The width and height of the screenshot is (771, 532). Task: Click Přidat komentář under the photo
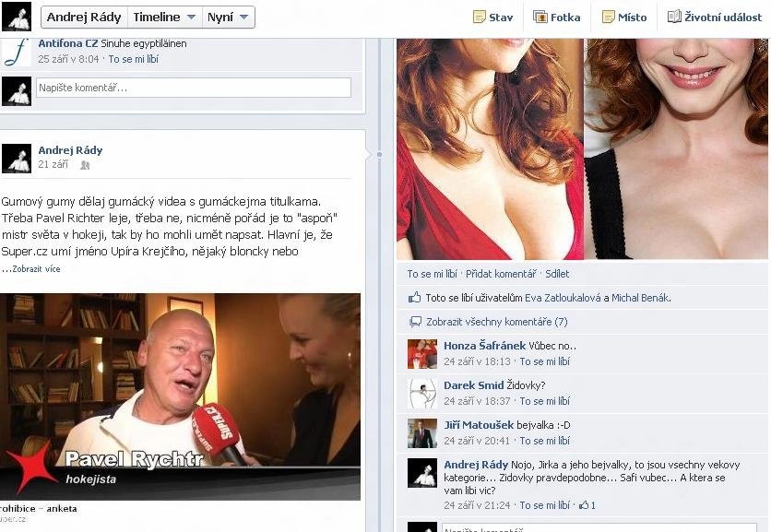501,274
